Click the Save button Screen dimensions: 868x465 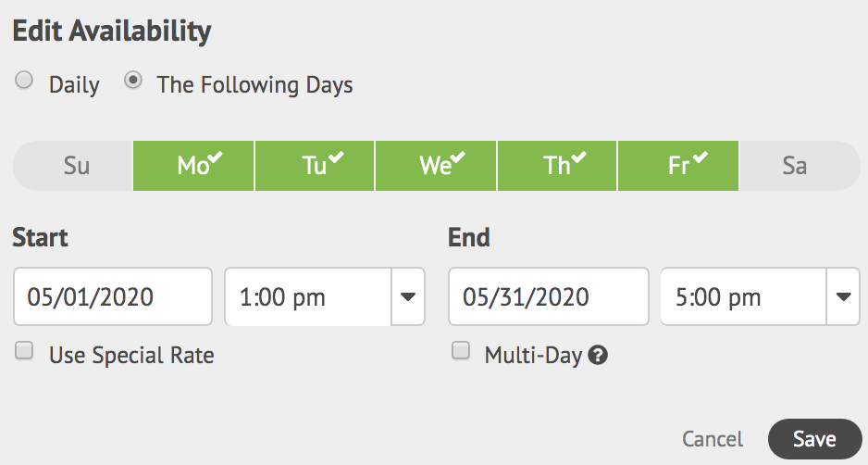(815, 439)
